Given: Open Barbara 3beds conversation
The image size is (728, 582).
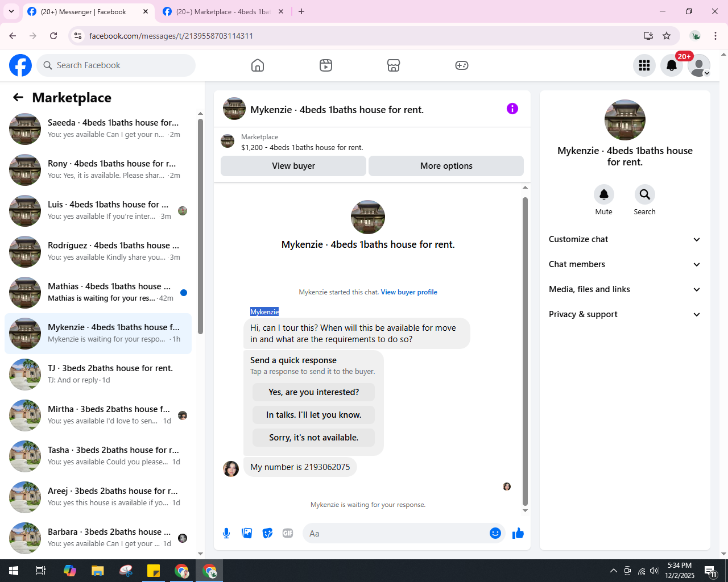Looking at the screenshot, I should click(98, 538).
